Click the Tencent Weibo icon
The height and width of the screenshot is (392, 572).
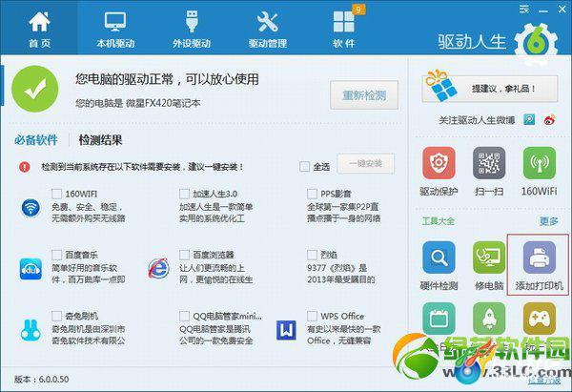coord(529,120)
